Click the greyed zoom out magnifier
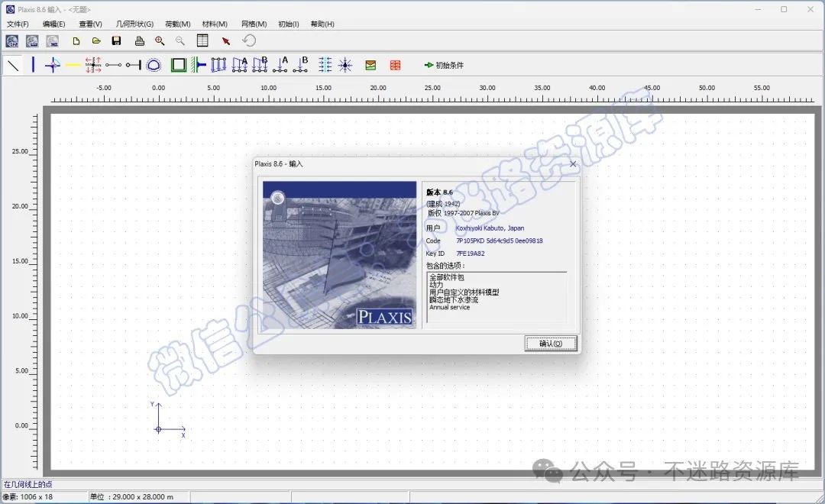The height and width of the screenshot is (504, 825). click(x=180, y=41)
